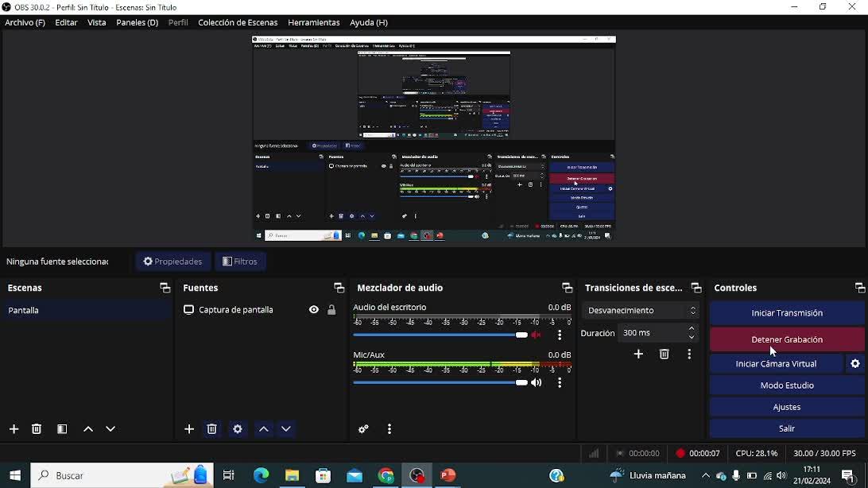Open PowerPoint from the taskbar
This screenshot has width=868, height=488.
tap(448, 475)
